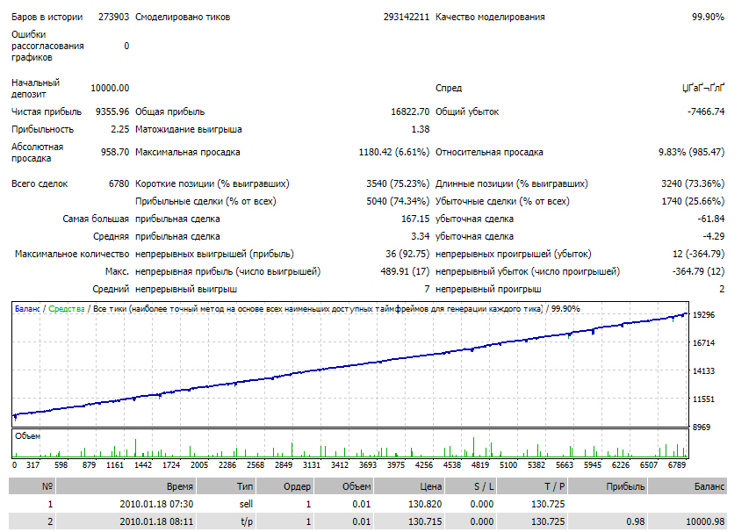Viewport: 756px width, 532px height.
Task: Click the Тип column header
Action: point(227,486)
